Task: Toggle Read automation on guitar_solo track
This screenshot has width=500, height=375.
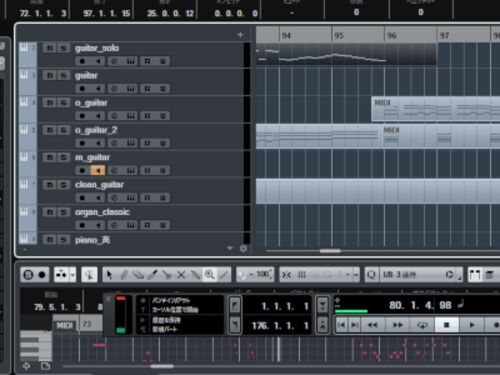Action: [147, 61]
